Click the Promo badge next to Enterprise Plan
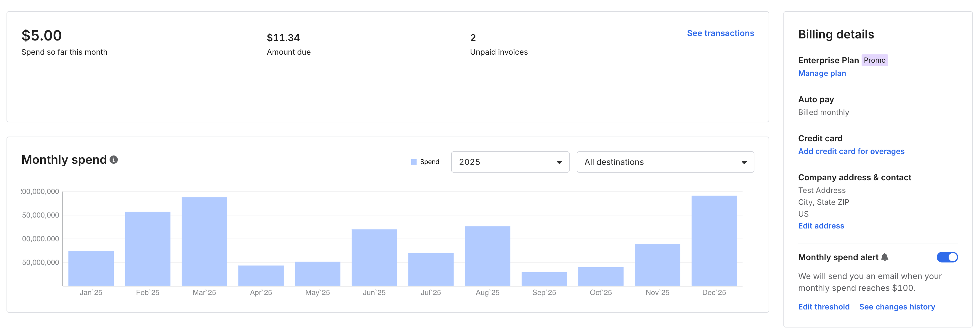The height and width of the screenshot is (334, 980). coord(874,60)
